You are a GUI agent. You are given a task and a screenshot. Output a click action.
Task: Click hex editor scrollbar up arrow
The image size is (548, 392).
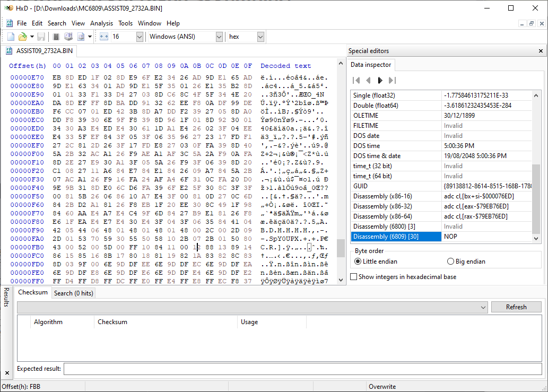click(x=341, y=63)
